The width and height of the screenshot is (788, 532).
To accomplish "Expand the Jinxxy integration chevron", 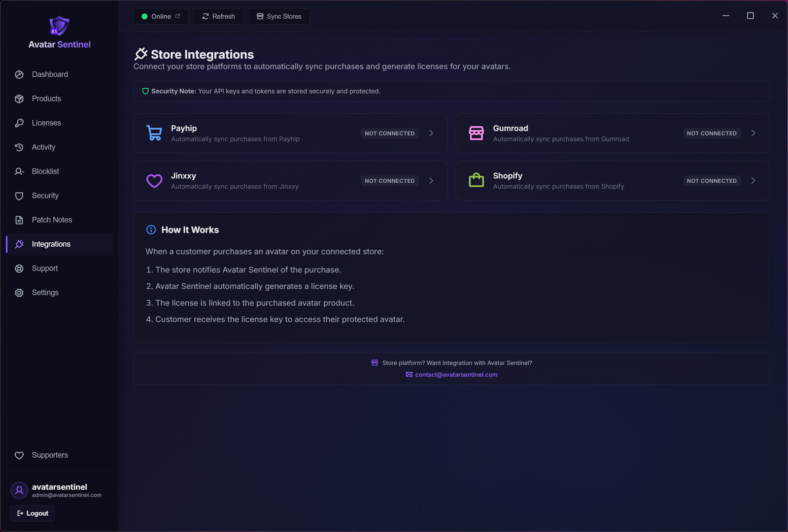I will point(431,181).
